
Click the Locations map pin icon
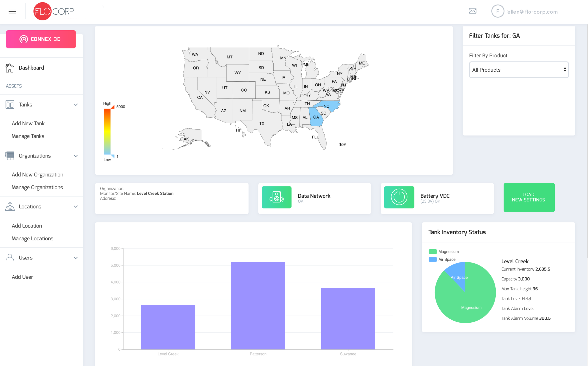(10, 206)
